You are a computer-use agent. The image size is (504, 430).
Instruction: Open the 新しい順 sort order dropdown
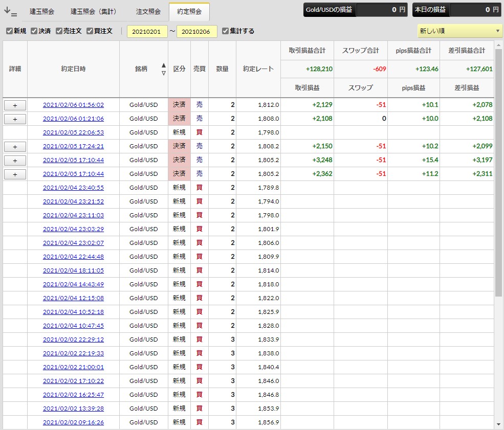click(459, 31)
